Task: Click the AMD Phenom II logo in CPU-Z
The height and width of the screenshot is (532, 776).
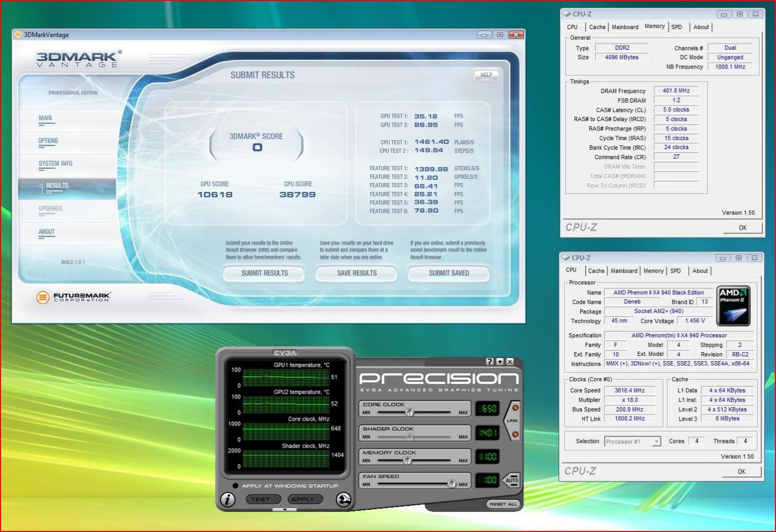Action: tap(733, 306)
